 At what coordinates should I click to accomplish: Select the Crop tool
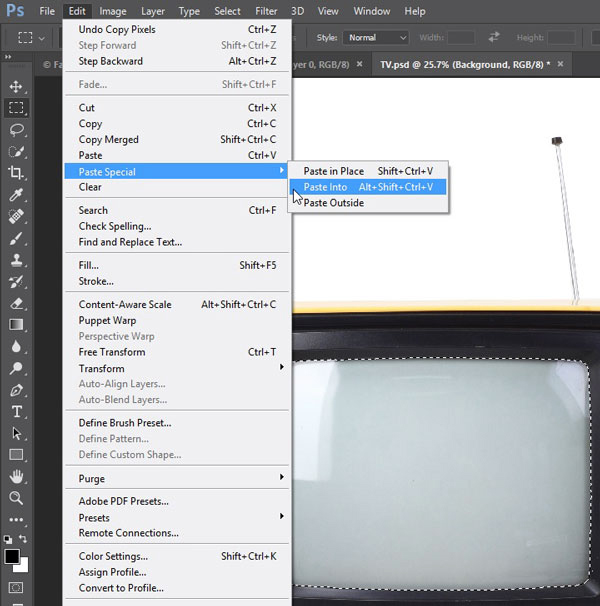16,173
